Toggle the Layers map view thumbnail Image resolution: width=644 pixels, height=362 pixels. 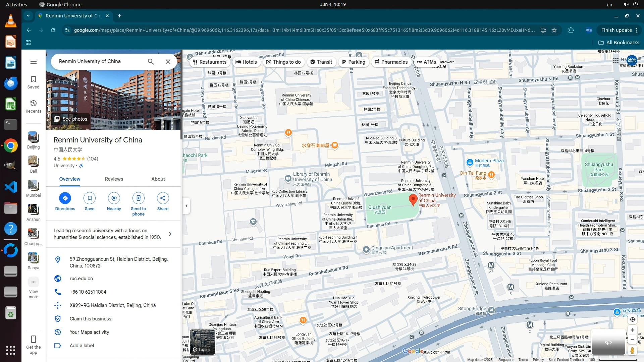click(x=202, y=342)
